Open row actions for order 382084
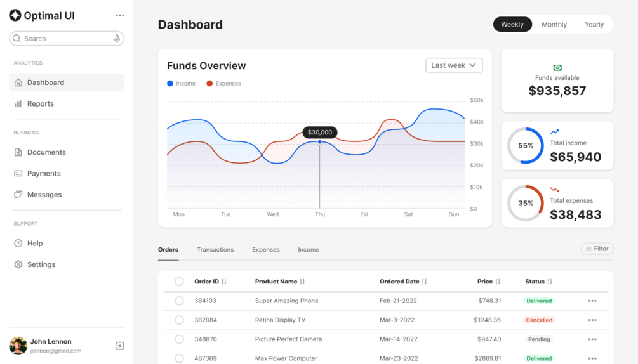This screenshot has height=364, width=638. click(592, 320)
